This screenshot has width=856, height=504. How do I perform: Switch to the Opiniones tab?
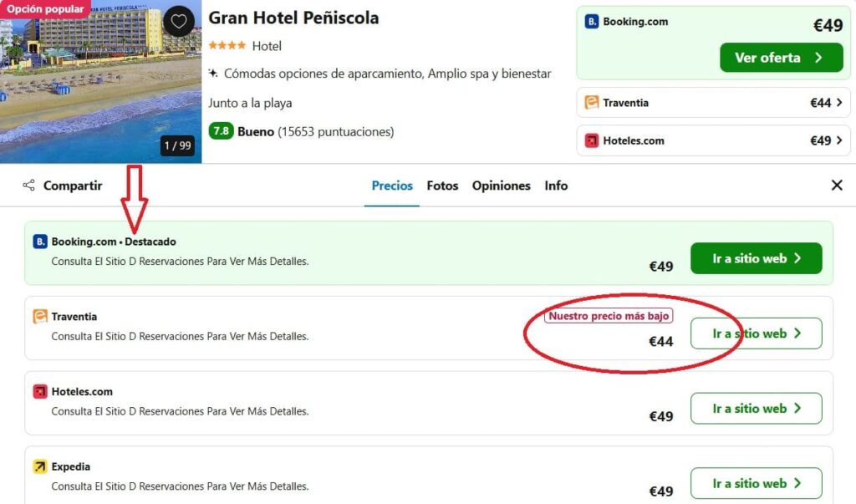(x=502, y=186)
